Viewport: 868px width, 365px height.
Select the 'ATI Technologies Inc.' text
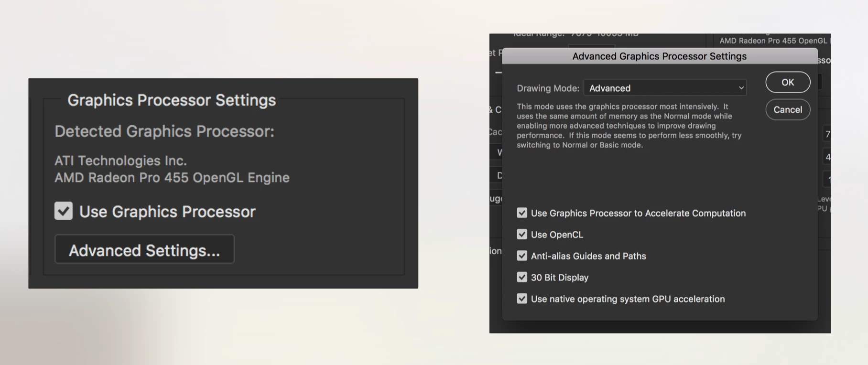point(120,161)
